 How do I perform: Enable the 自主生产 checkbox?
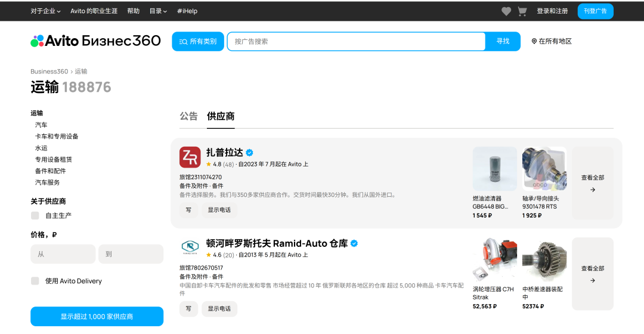click(x=35, y=216)
